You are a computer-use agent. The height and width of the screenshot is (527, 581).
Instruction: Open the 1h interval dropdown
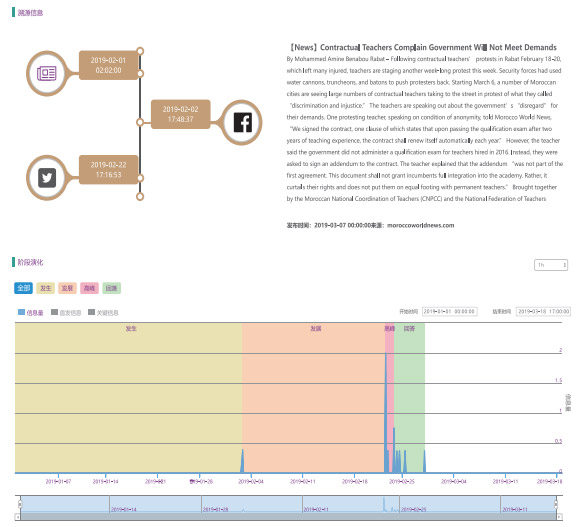pyautogui.click(x=551, y=265)
